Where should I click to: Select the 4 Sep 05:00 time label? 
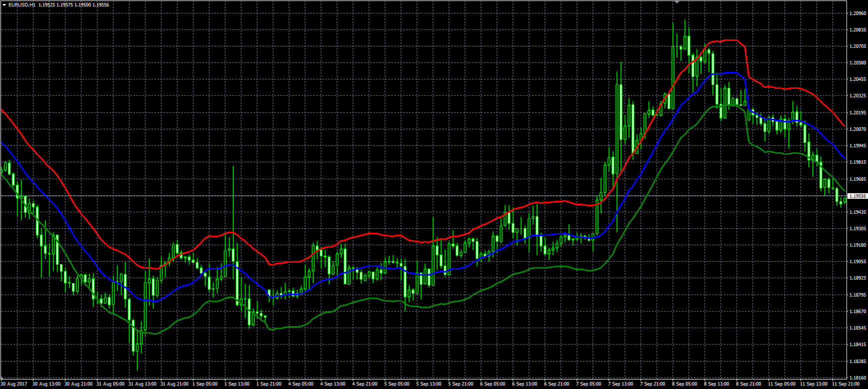(x=301, y=384)
